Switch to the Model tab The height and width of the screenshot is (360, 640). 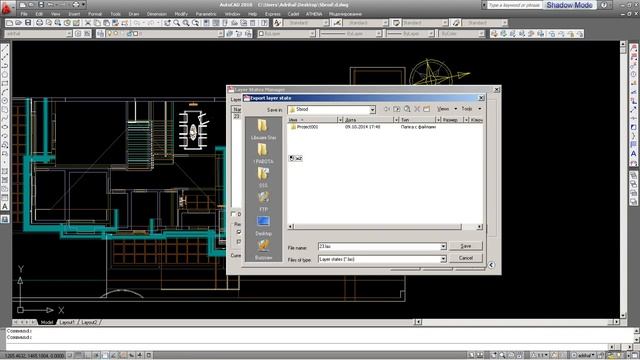[x=47, y=322]
